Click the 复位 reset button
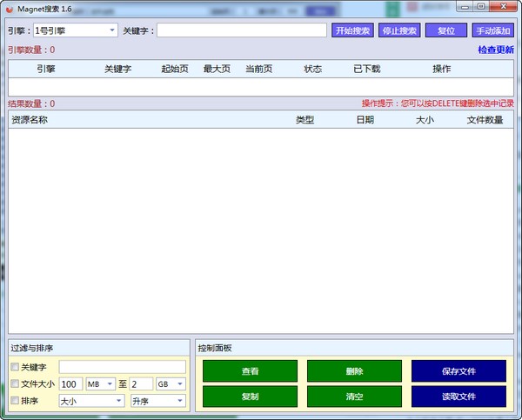522x420 pixels. (445, 30)
